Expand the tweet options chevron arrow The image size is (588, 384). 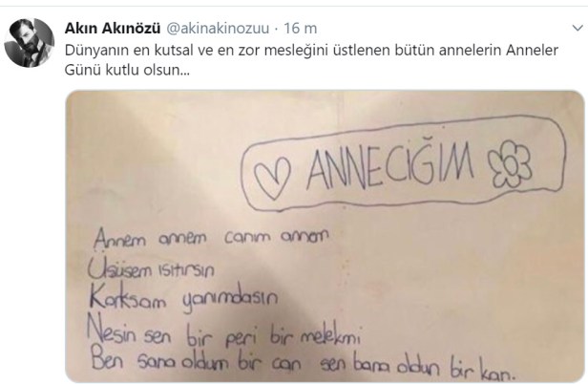pos(577,28)
